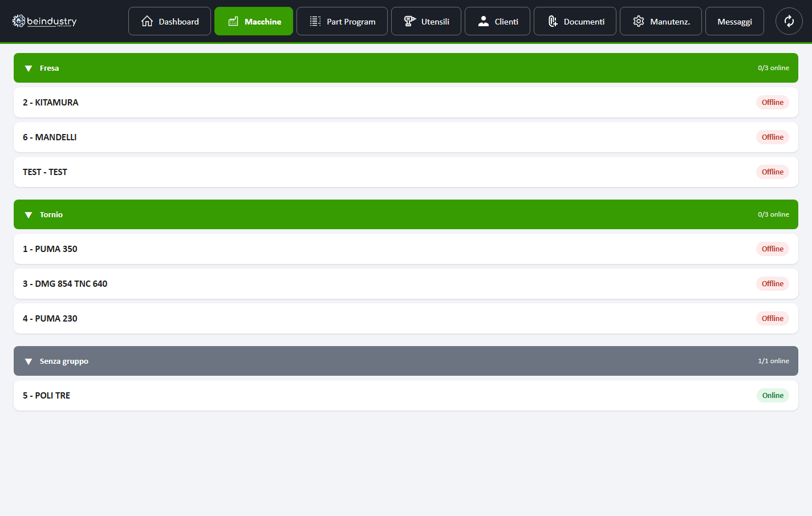Screen dimensions: 812x516
Task: Open the TEST - TEST machine
Action: [x=406, y=172]
